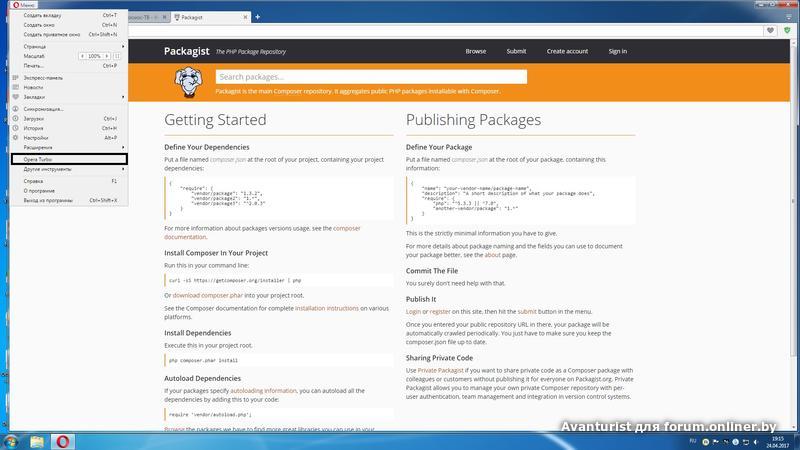Click the network tray icon
This screenshot has height=450, width=800.
(745, 442)
